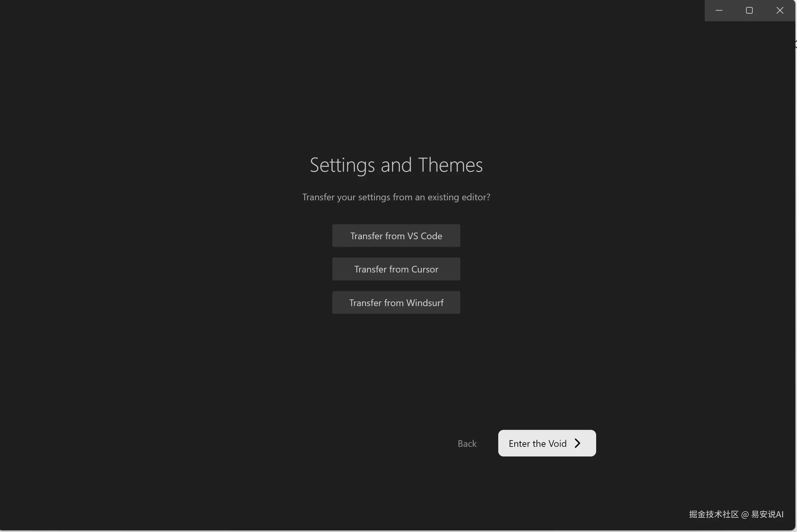Click the Enter the Void button
Viewport: 797px width, 532px height.
547,443
